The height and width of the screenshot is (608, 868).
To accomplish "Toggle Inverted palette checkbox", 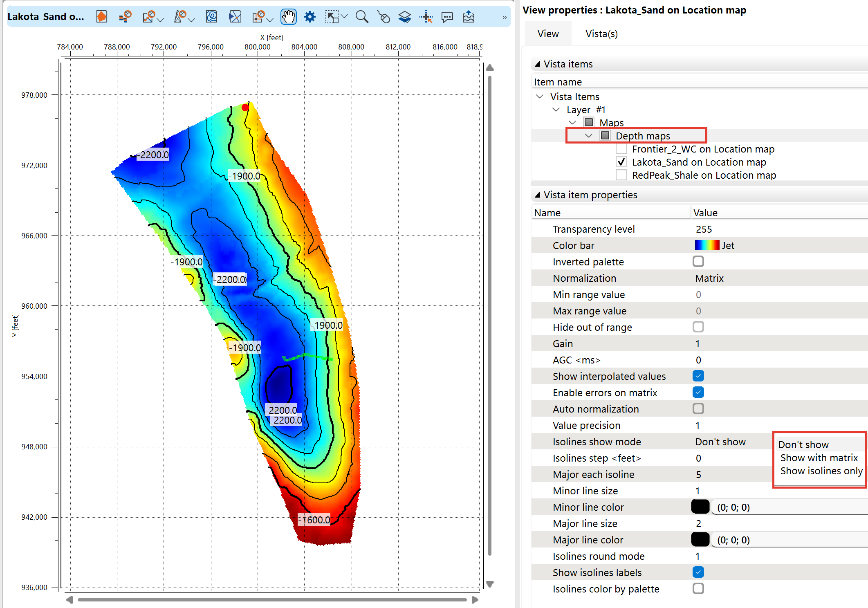I will pyautogui.click(x=698, y=262).
